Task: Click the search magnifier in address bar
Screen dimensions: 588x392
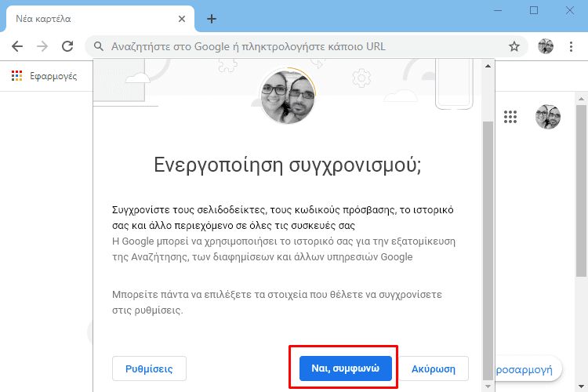Action: click(99, 46)
